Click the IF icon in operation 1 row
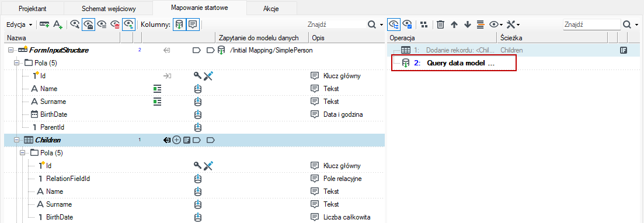644x223 pixels. coord(623,50)
